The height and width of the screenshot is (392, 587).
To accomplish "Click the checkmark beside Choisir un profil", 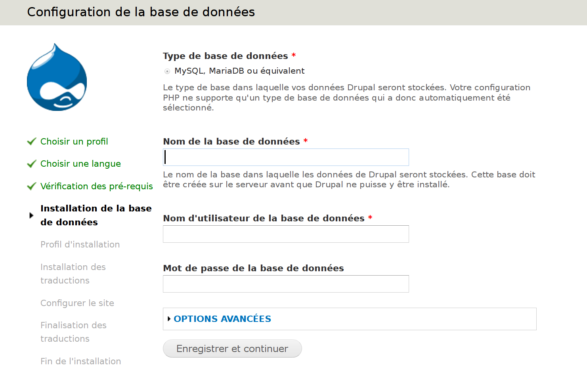I will (32, 142).
